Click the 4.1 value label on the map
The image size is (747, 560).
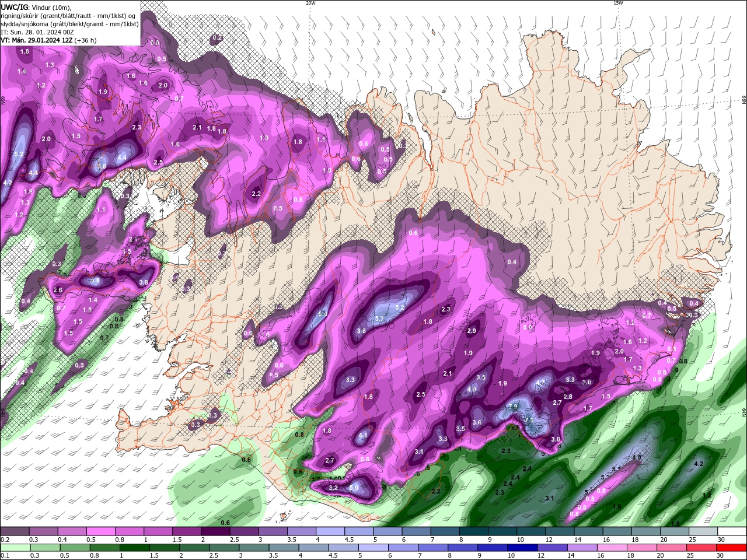tap(363, 435)
